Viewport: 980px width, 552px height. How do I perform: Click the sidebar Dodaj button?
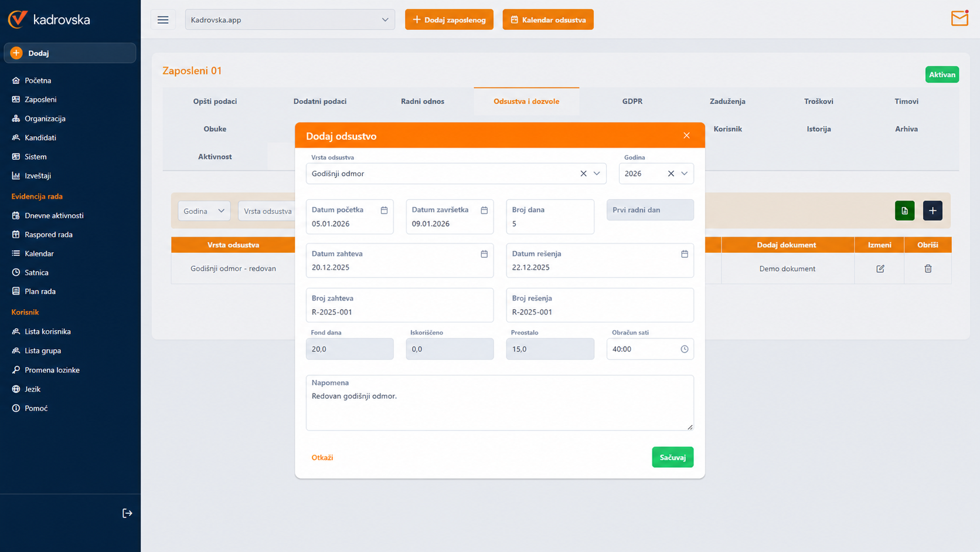pyautogui.click(x=70, y=53)
